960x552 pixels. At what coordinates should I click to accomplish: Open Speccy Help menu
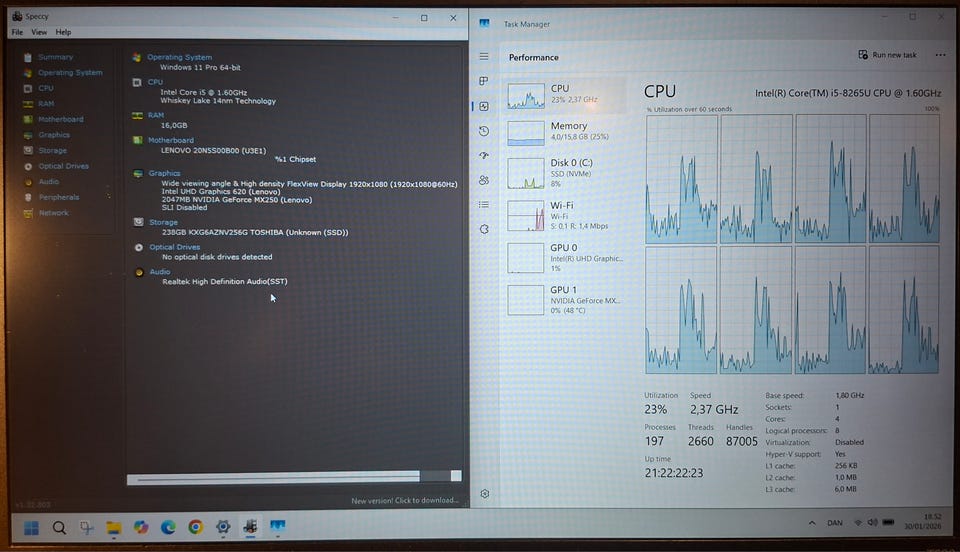click(63, 32)
